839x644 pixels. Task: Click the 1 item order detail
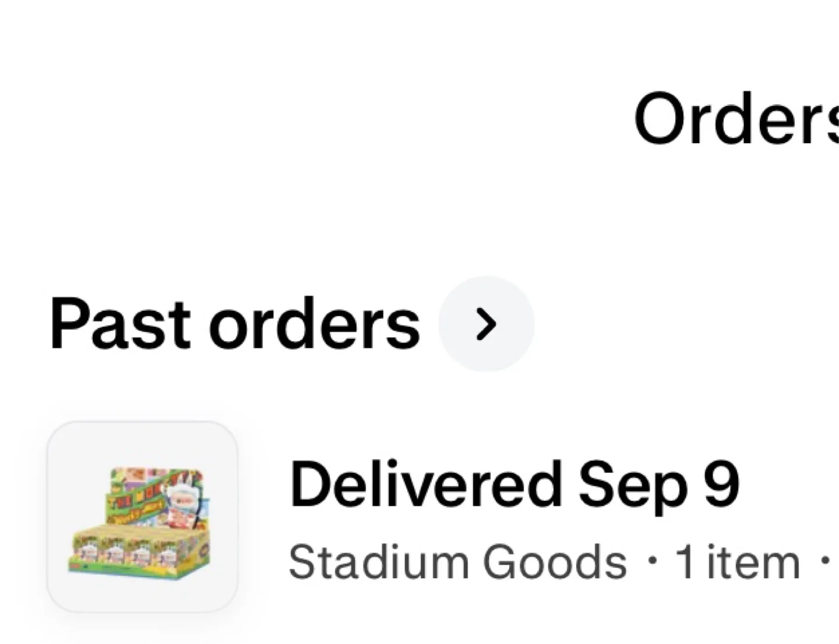pyautogui.click(x=738, y=562)
